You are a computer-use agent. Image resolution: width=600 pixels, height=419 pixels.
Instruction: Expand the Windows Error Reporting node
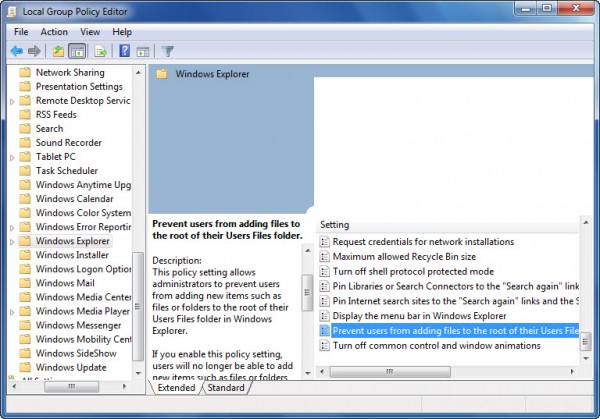(x=12, y=228)
